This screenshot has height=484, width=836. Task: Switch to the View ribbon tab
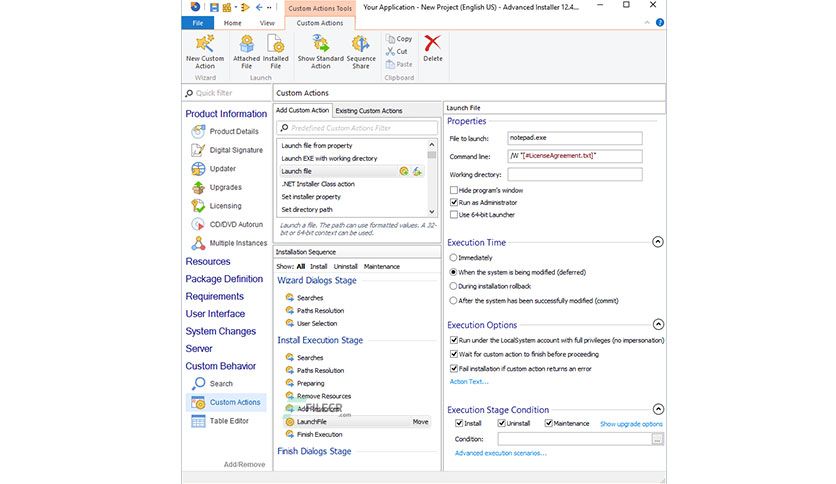coord(267,23)
